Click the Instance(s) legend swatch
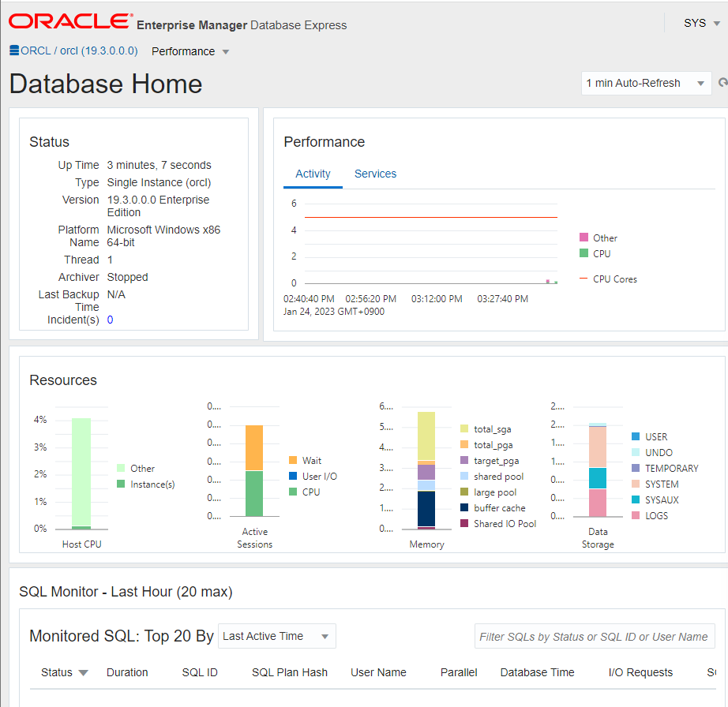 click(x=121, y=484)
